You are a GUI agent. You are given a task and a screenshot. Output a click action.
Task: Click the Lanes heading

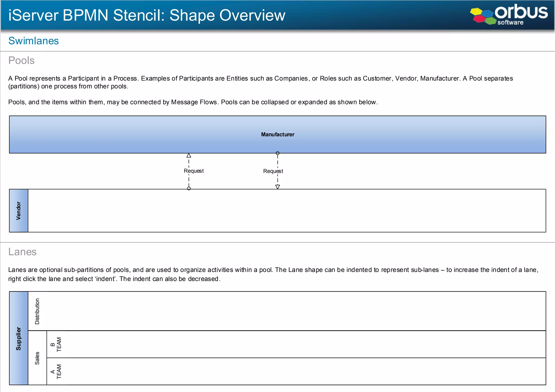click(22, 252)
